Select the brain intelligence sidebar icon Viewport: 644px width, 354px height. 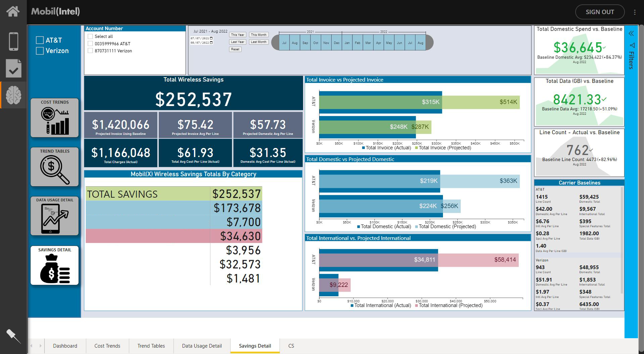(13, 95)
